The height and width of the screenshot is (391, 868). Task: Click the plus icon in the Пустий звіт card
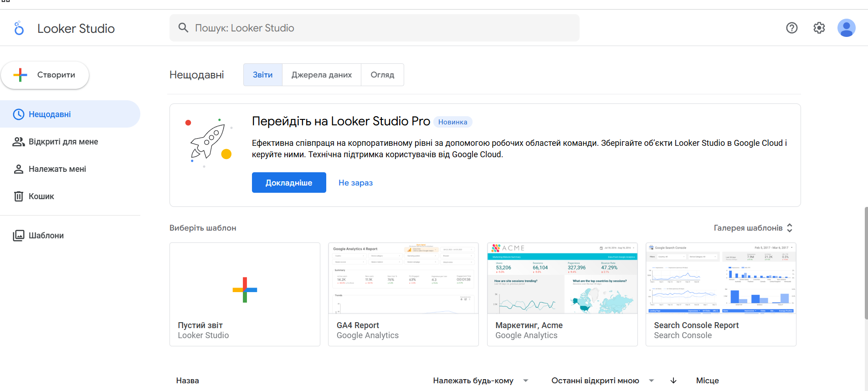pos(245,290)
